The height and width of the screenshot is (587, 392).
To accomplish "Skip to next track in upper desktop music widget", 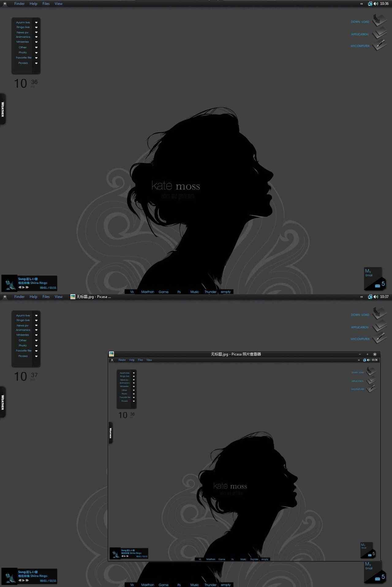I will pos(27,287).
